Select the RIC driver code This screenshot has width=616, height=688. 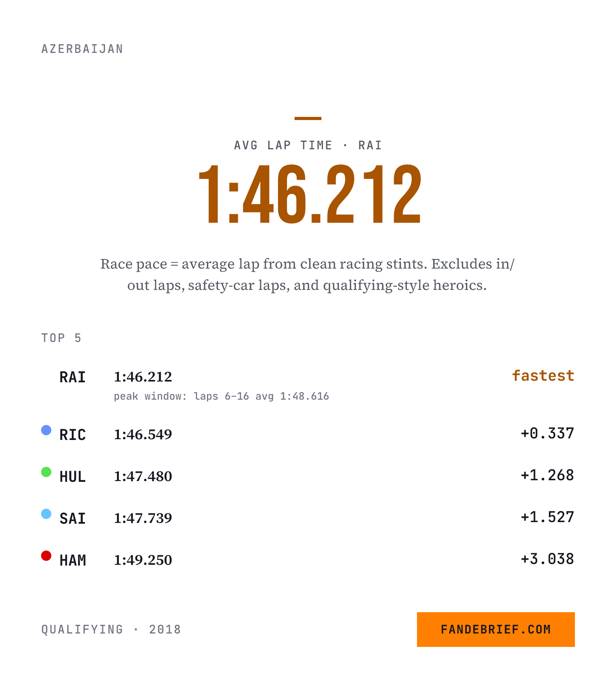(x=73, y=435)
